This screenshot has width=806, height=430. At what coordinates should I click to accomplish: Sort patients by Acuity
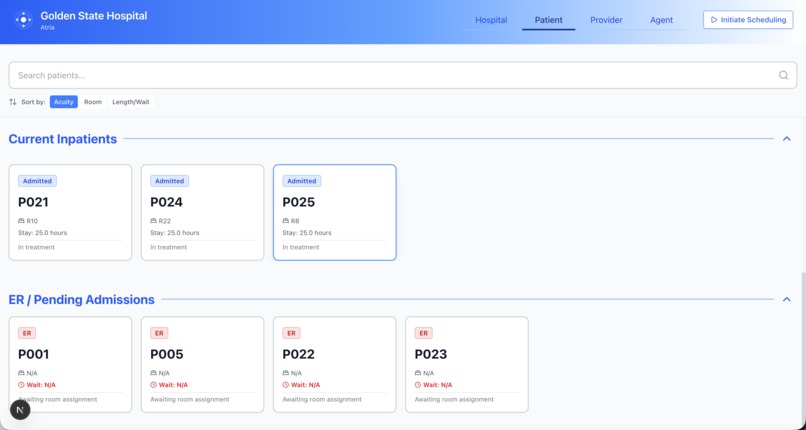click(x=64, y=102)
